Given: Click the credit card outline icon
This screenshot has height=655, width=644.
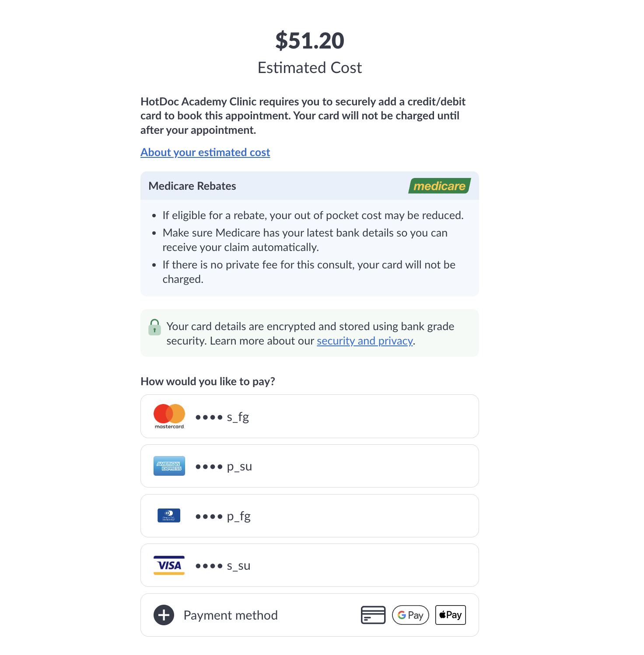Looking at the screenshot, I should [x=373, y=615].
